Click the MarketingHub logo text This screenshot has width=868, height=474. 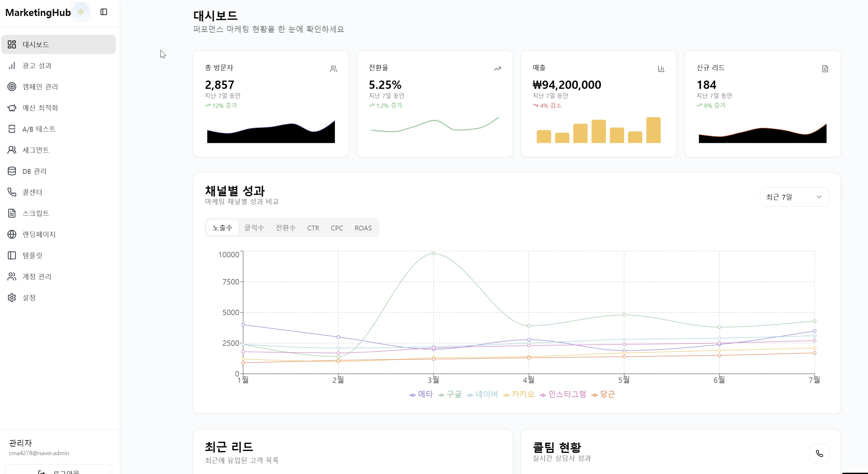point(38,12)
